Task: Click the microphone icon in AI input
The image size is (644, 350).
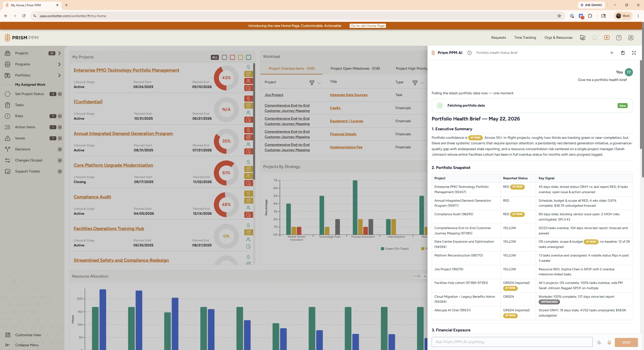Action: 609,342
